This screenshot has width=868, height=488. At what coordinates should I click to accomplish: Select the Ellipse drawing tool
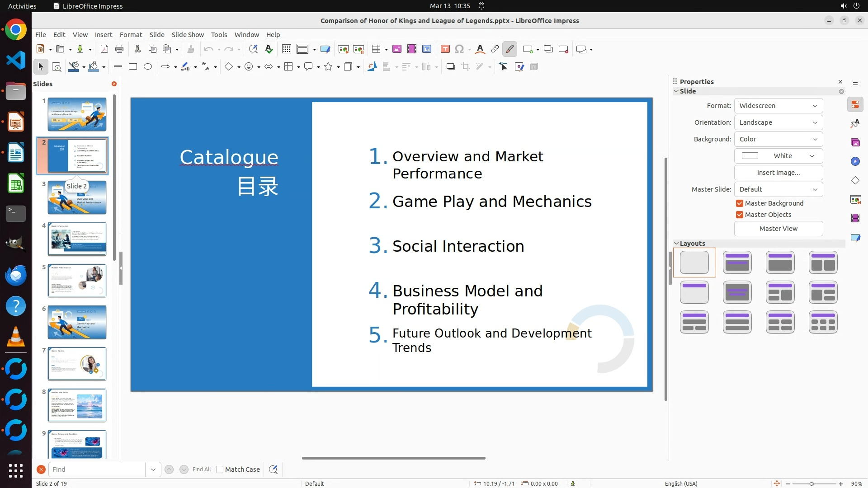pos(147,67)
